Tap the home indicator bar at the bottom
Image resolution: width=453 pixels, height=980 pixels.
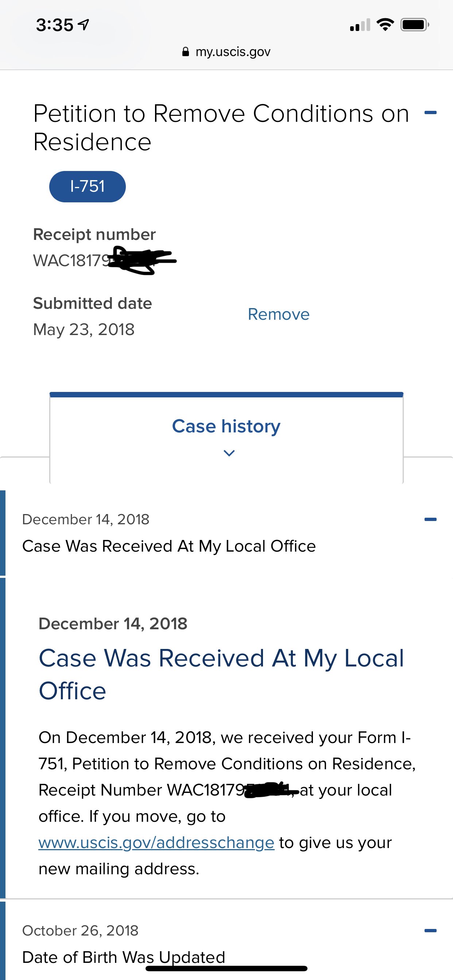pyautogui.click(x=226, y=968)
